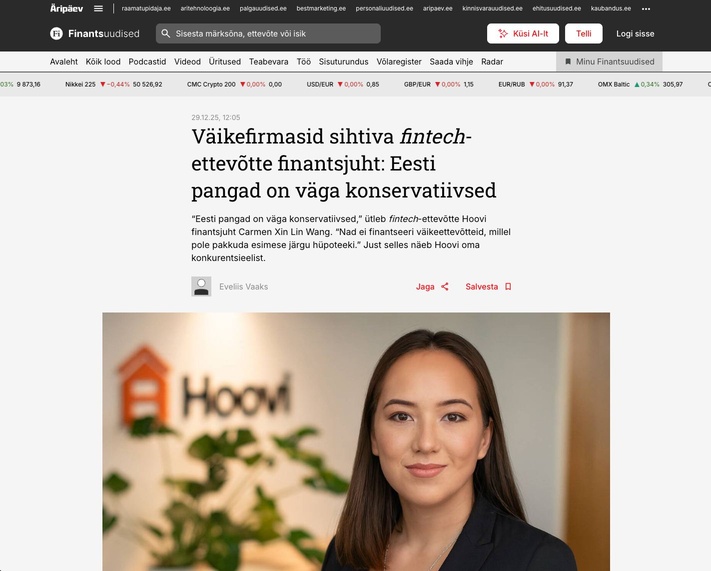
Task: Open the raamatupidaja.ee site link
Action: tap(146, 9)
